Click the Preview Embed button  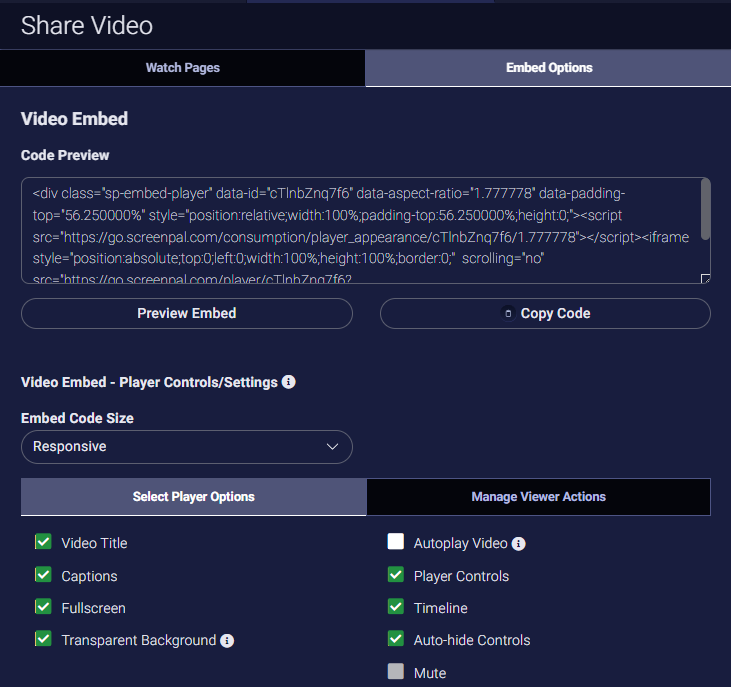pos(187,314)
